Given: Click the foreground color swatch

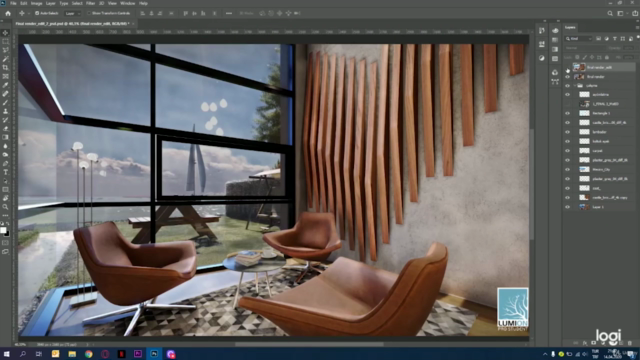Looking at the screenshot, I should [3, 230].
